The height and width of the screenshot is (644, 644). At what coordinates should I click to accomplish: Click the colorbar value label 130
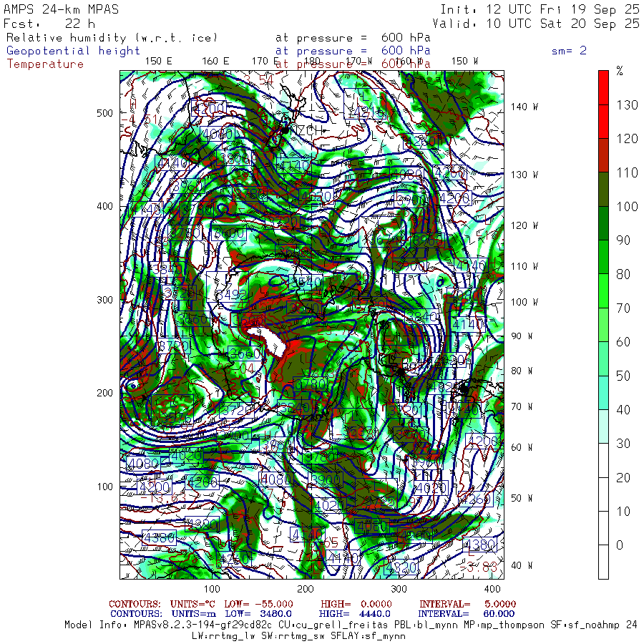tap(627, 105)
